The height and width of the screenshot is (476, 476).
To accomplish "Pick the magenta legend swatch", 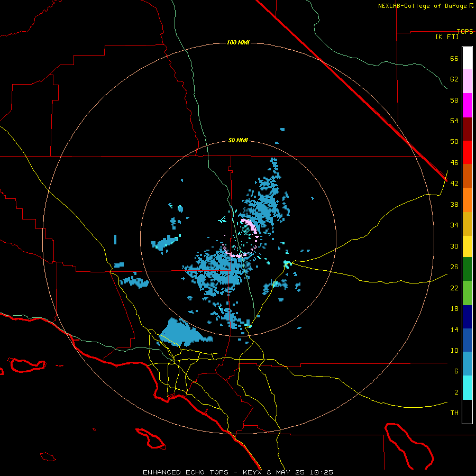I will pos(467,105).
